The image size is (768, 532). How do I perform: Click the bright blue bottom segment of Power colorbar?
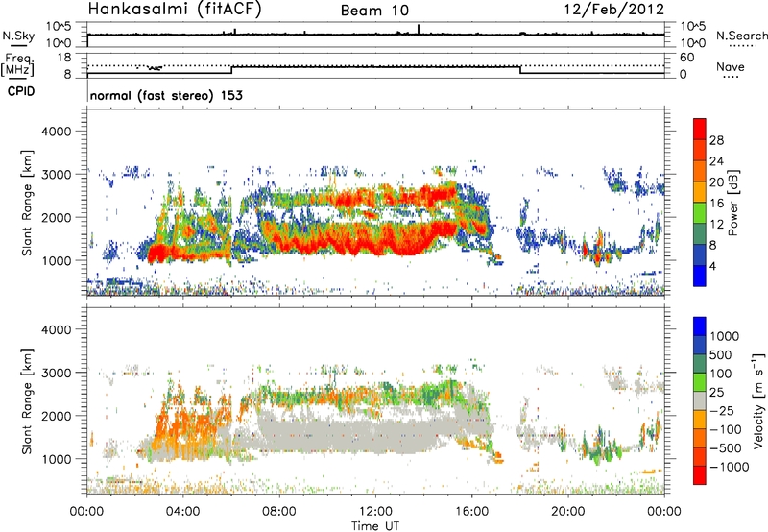click(700, 276)
